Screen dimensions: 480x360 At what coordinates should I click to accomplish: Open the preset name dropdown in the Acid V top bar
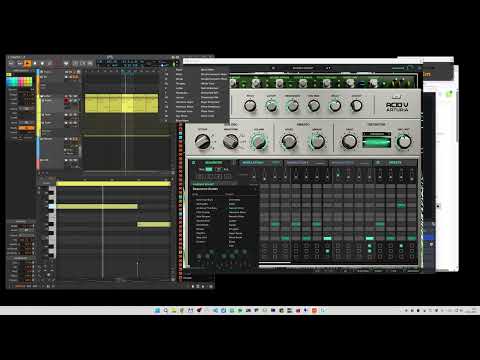click(303, 68)
